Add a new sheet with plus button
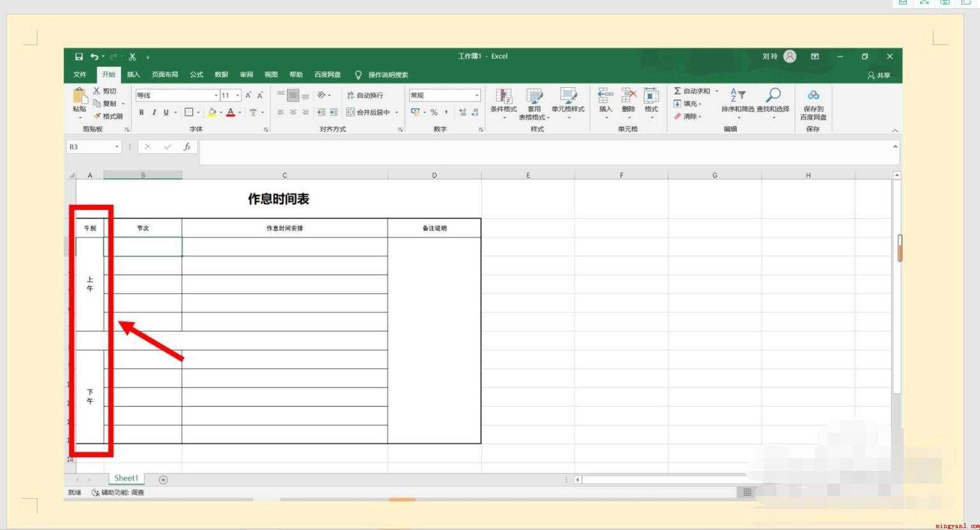980x530 pixels. 163,479
